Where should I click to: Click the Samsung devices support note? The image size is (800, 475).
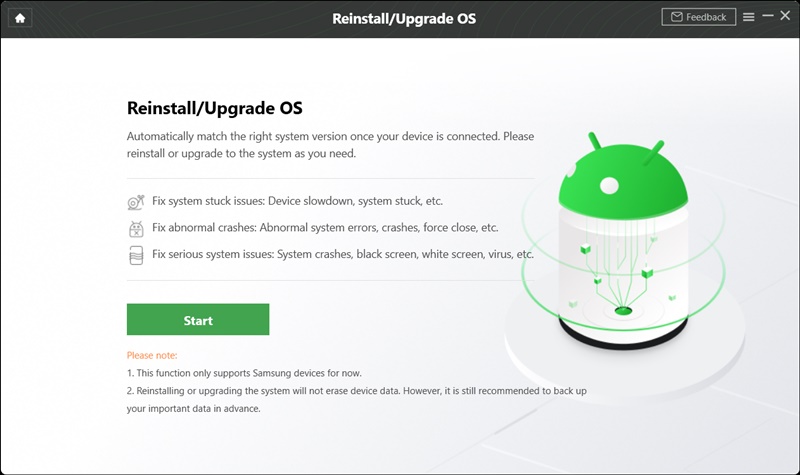[244, 373]
